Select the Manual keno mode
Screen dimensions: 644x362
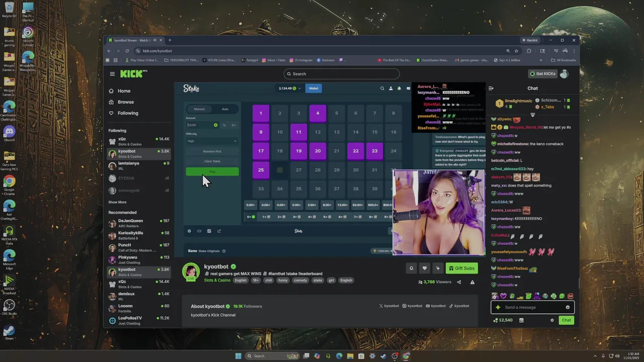(x=199, y=109)
